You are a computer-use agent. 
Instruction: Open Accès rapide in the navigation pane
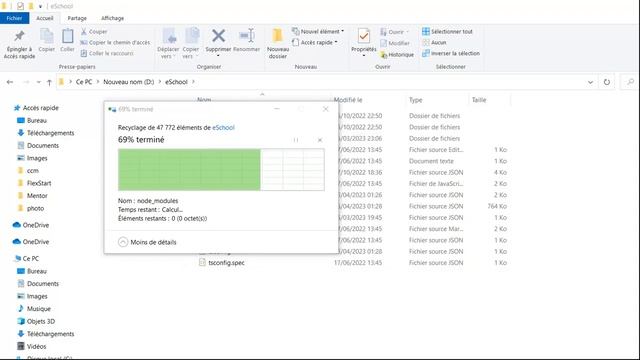[41, 108]
